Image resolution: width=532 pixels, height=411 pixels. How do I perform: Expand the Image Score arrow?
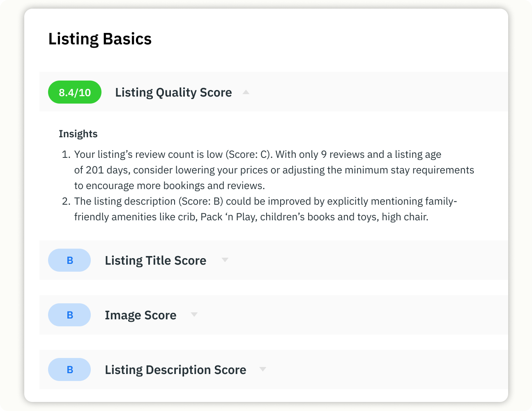[x=194, y=314]
